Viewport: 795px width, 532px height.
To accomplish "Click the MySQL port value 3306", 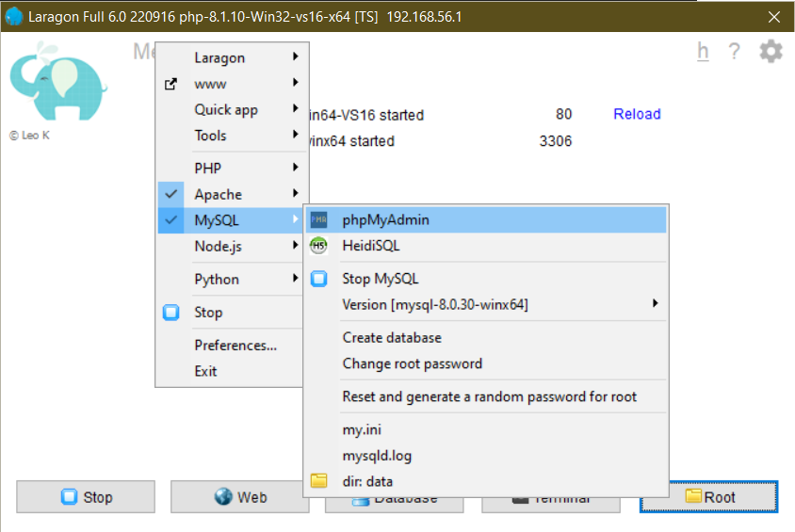I will pos(556,141).
